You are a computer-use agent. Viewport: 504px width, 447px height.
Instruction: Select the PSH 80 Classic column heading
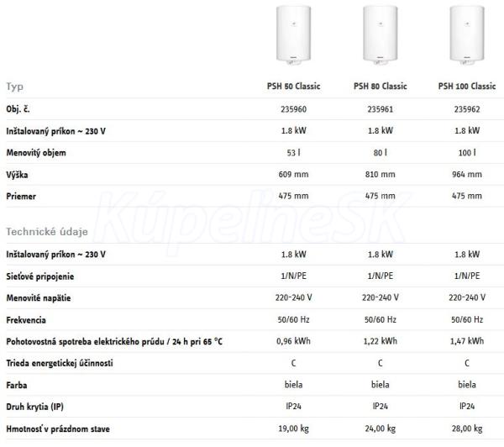tap(381, 87)
